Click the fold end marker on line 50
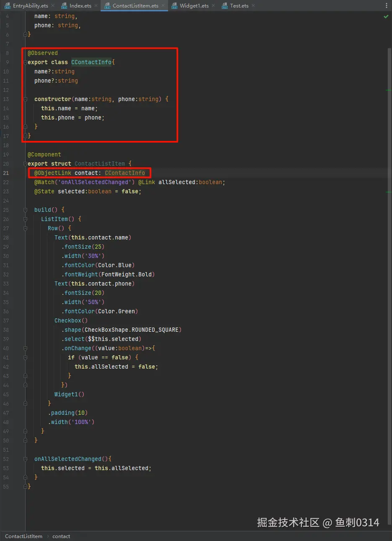Viewport: 392px width, 541px height. point(25,440)
